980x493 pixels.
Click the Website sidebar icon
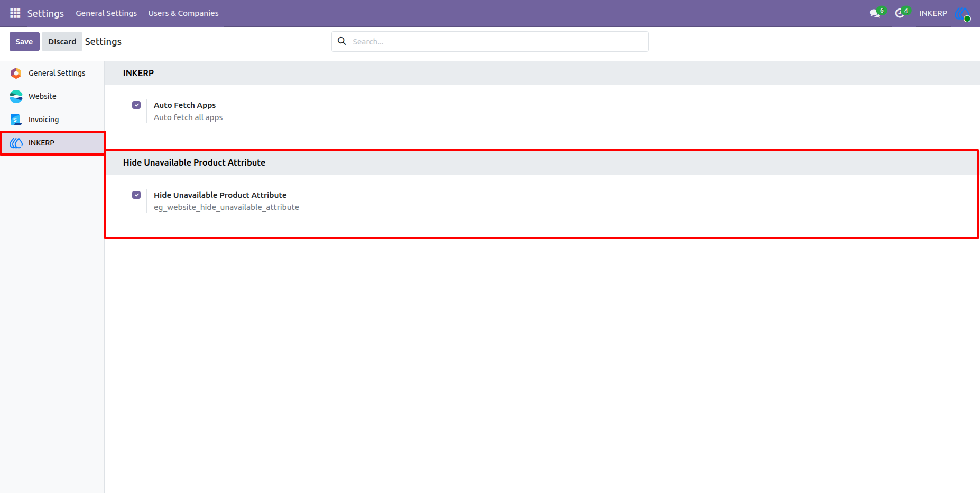click(x=16, y=96)
